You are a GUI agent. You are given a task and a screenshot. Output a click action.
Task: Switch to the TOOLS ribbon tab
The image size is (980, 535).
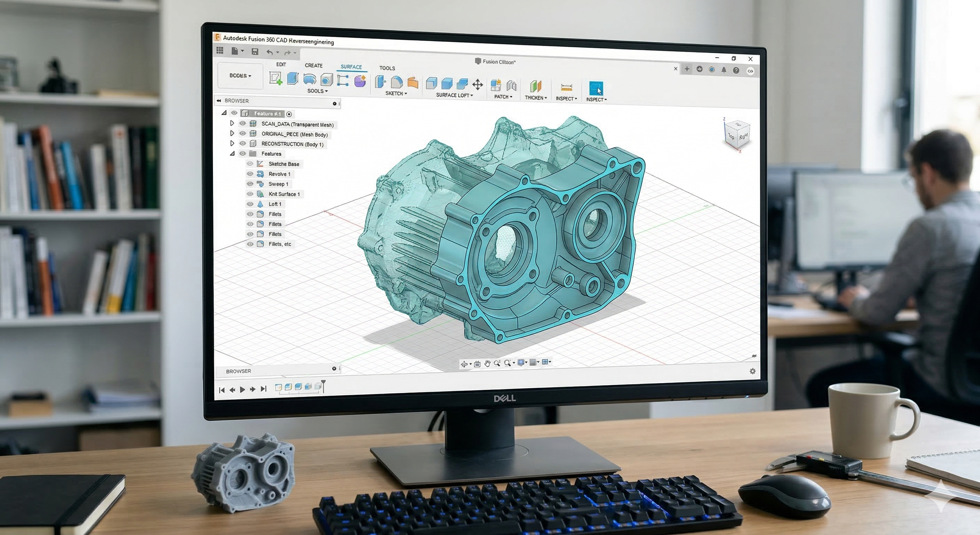coord(387,68)
